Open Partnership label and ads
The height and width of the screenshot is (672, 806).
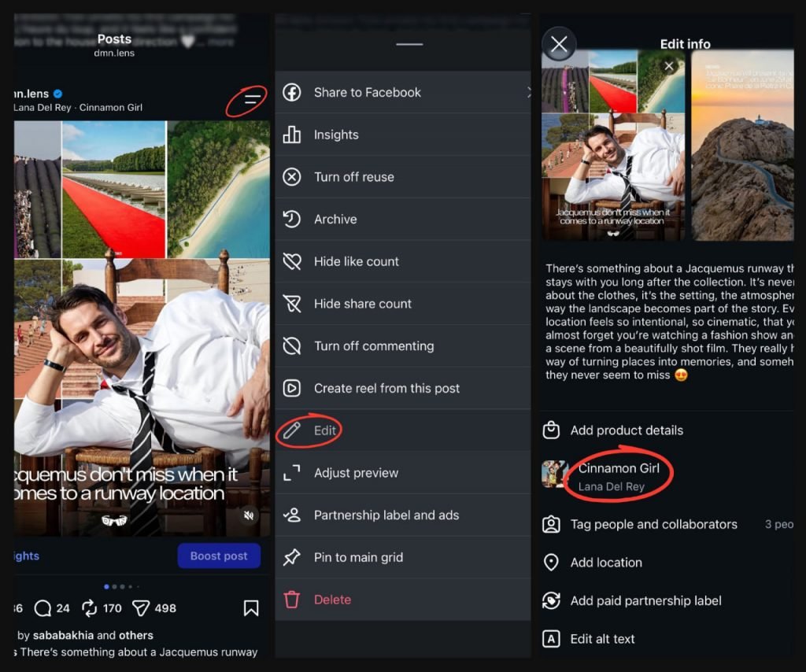click(403, 515)
